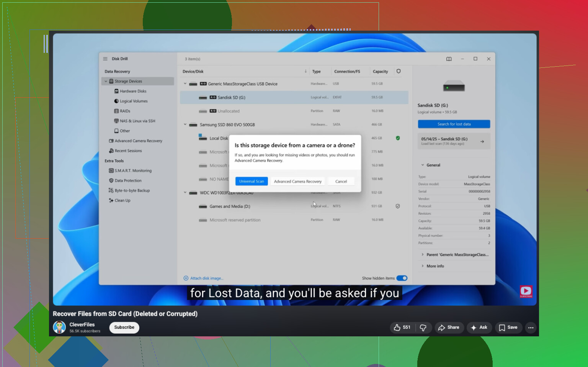
Task: Select Microsoft reserved partition row
Action: coord(294,220)
